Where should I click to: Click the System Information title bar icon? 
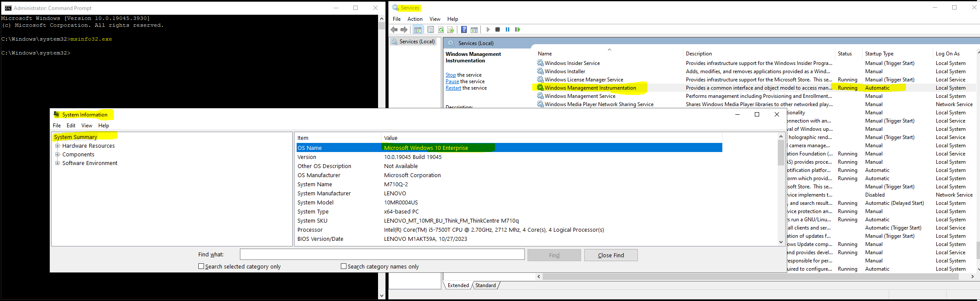pos(57,115)
